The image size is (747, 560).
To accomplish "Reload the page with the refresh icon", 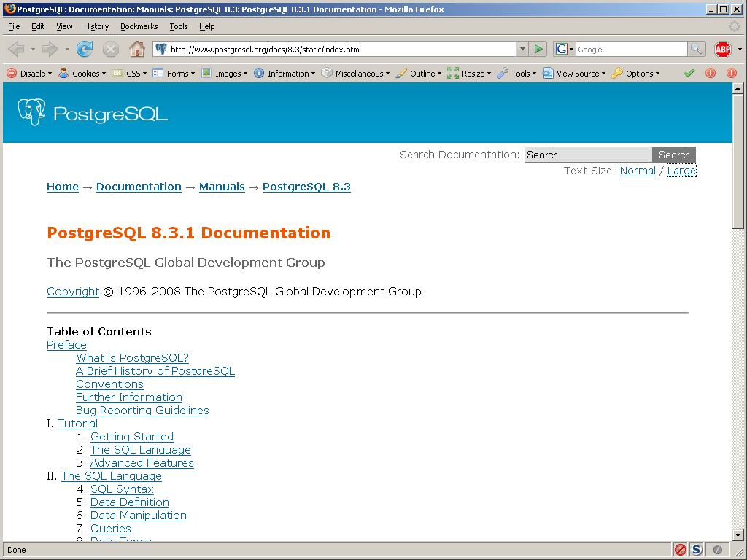I will point(85,49).
